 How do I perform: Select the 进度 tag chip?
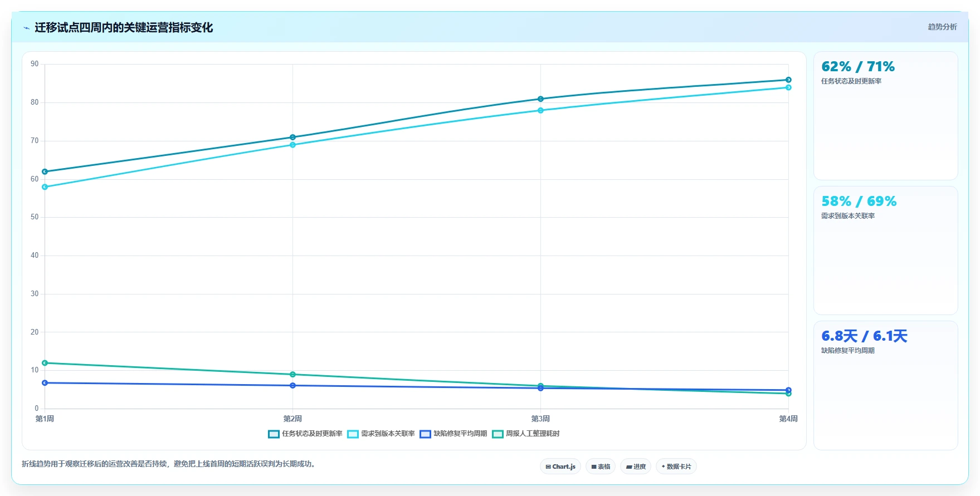pyautogui.click(x=636, y=466)
